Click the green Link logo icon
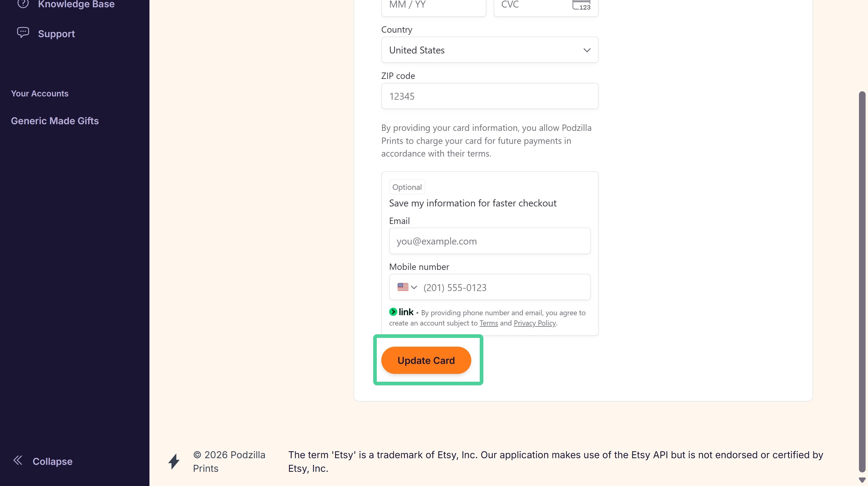 (x=393, y=312)
